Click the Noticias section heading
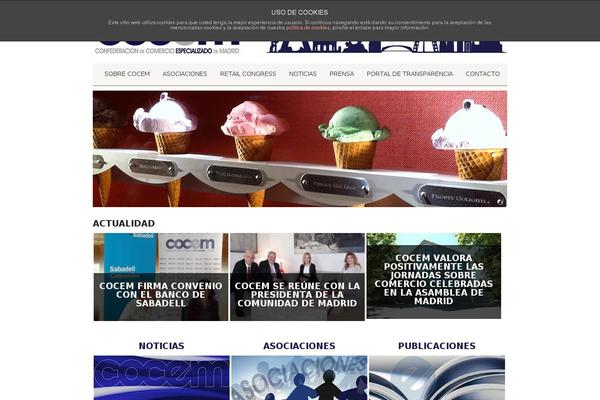 click(161, 346)
